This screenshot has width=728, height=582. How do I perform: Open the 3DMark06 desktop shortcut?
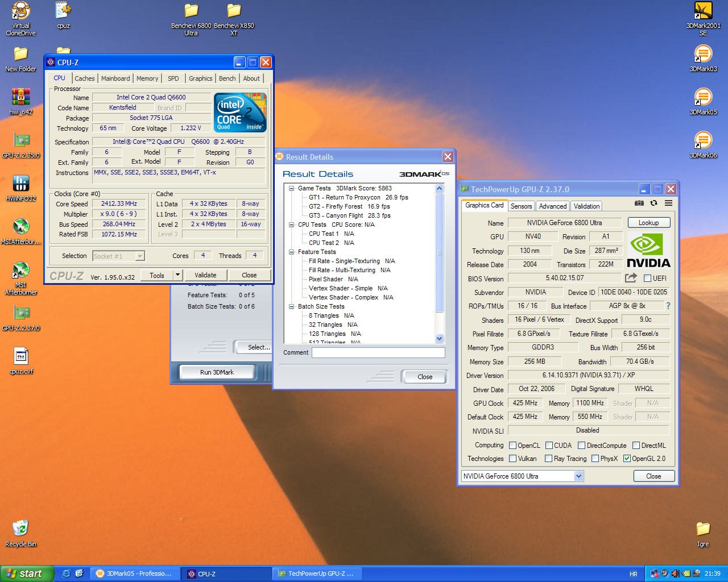(703, 140)
